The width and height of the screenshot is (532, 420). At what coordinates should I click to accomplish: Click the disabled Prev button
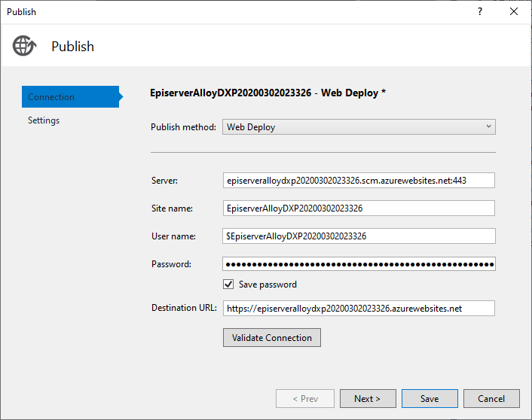click(x=305, y=399)
